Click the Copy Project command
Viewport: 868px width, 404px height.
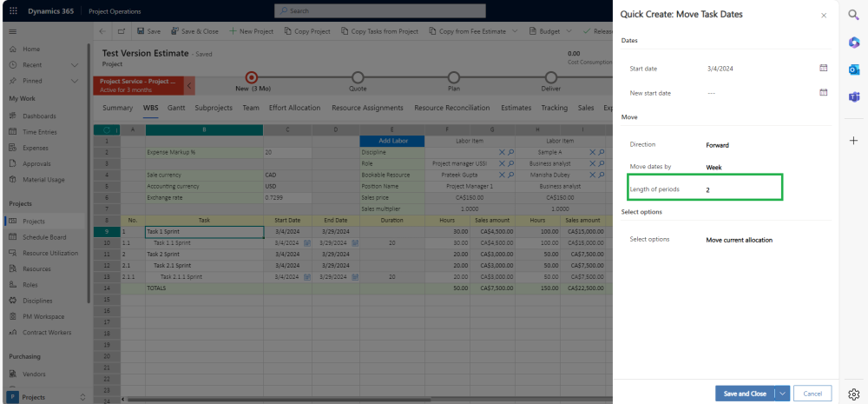coord(307,31)
